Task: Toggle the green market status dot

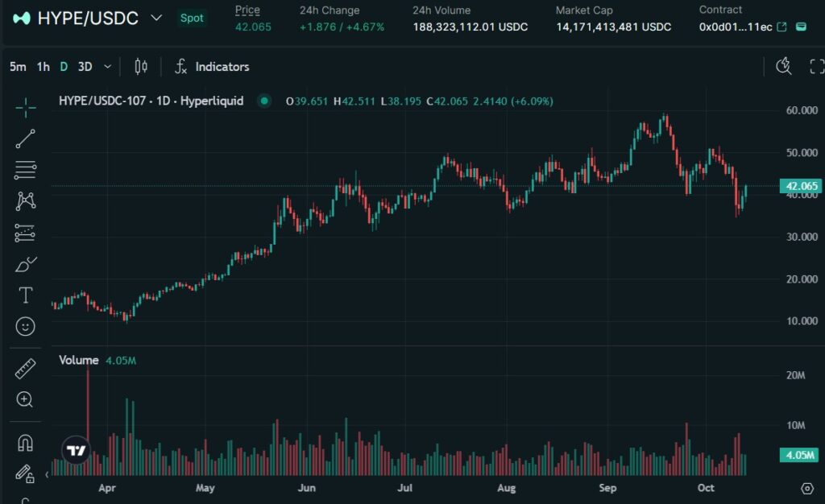Action: click(263, 101)
